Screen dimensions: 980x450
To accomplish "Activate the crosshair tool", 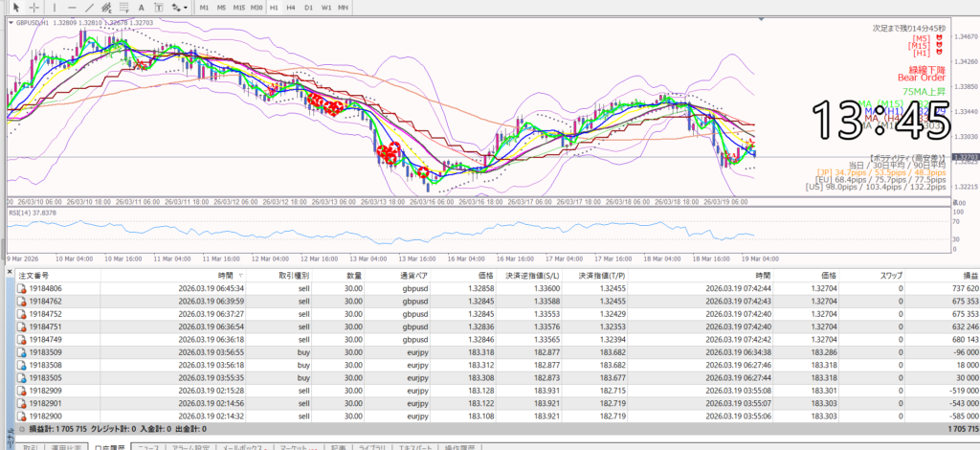I will pos(34,7).
